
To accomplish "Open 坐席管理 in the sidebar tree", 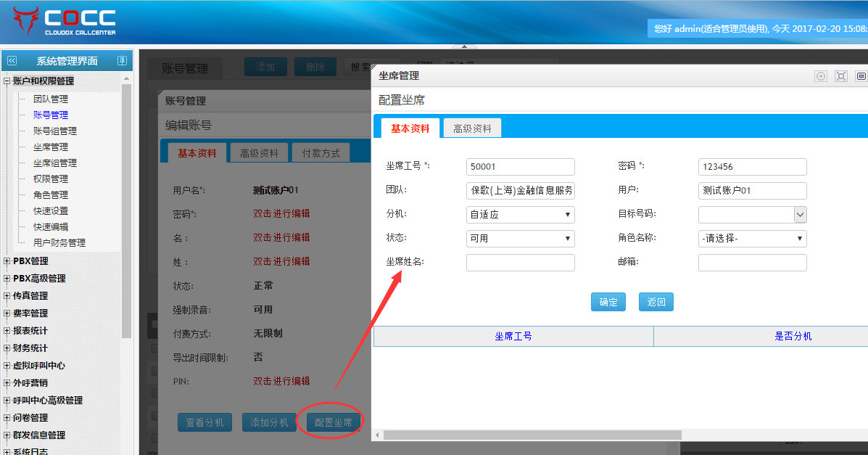I will [51, 147].
